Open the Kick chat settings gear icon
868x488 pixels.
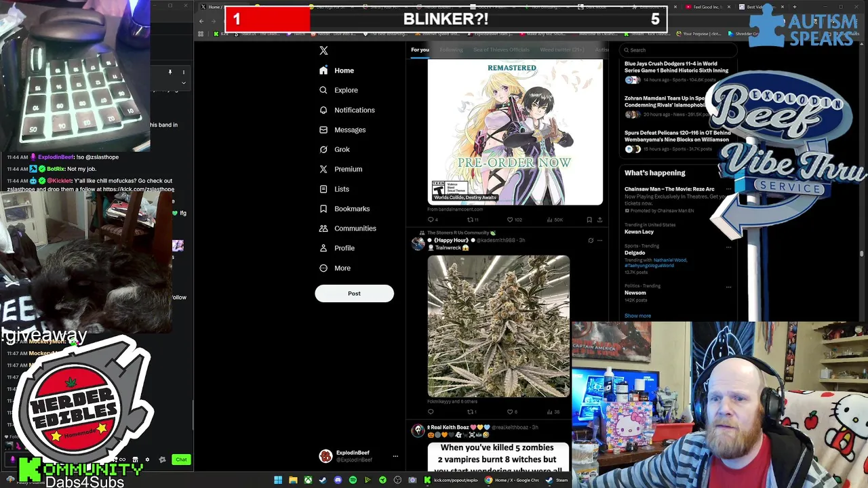147,460
